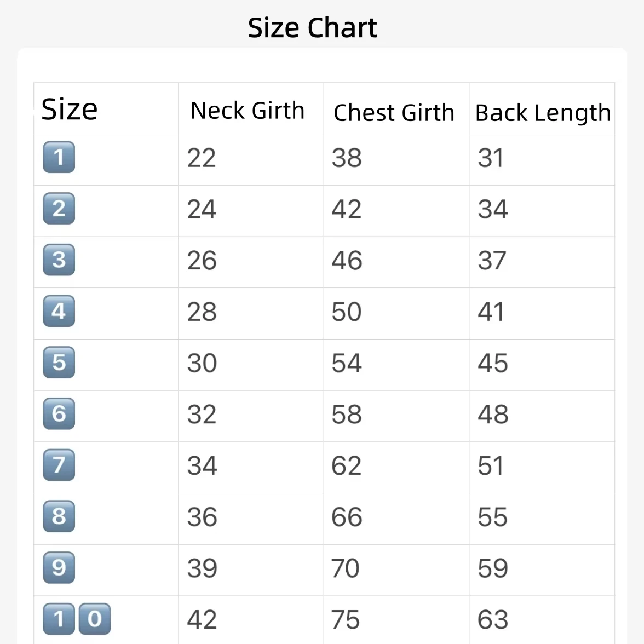Click the size 6 keycap icon
Viewport: 644px width, 644px height.
[59, 414]
